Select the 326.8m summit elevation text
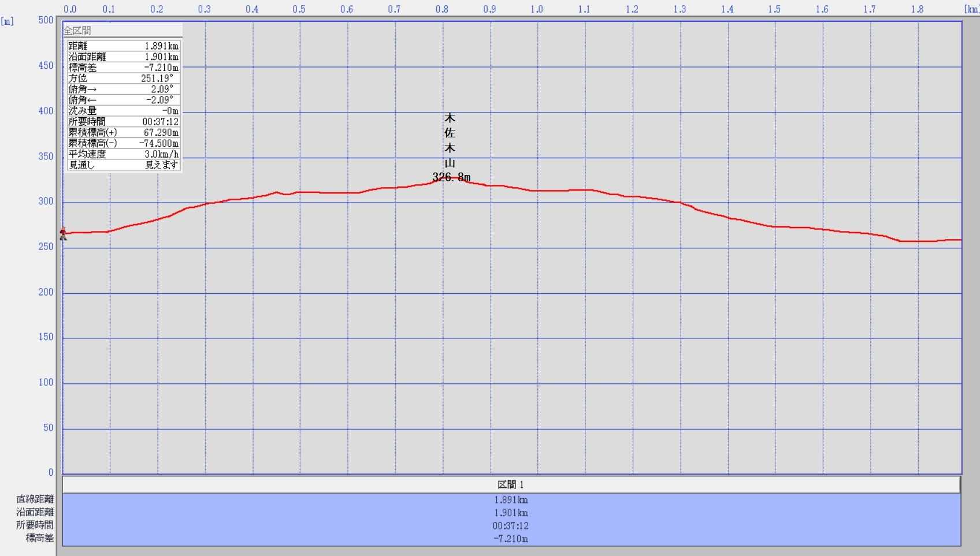Image resolution: width=980 pixels, height=556 pixels. (451, 177)
